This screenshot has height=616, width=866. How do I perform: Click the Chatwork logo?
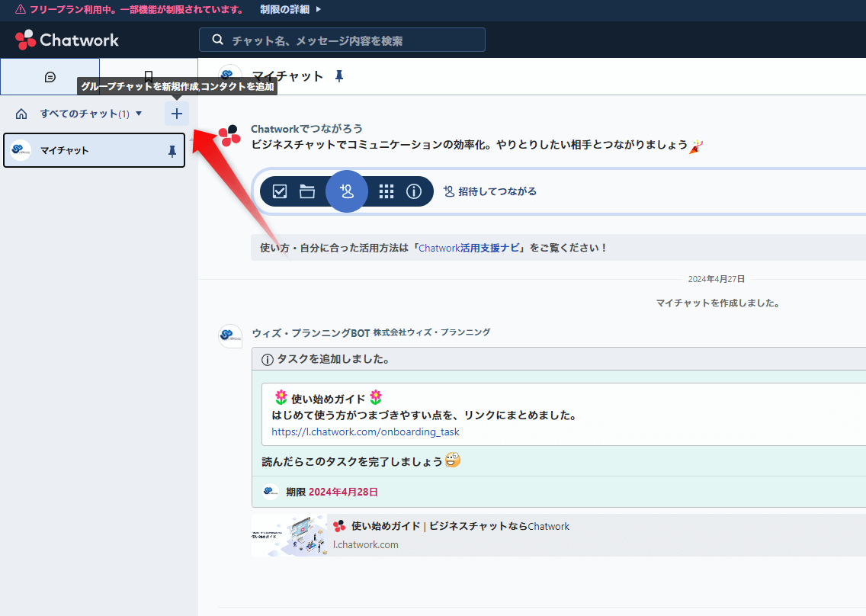click(x=67, y=40)
